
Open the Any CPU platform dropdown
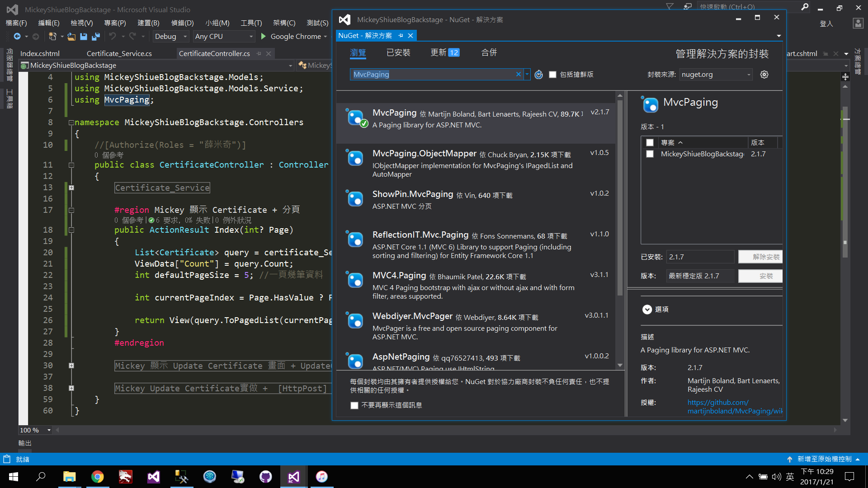224,37
